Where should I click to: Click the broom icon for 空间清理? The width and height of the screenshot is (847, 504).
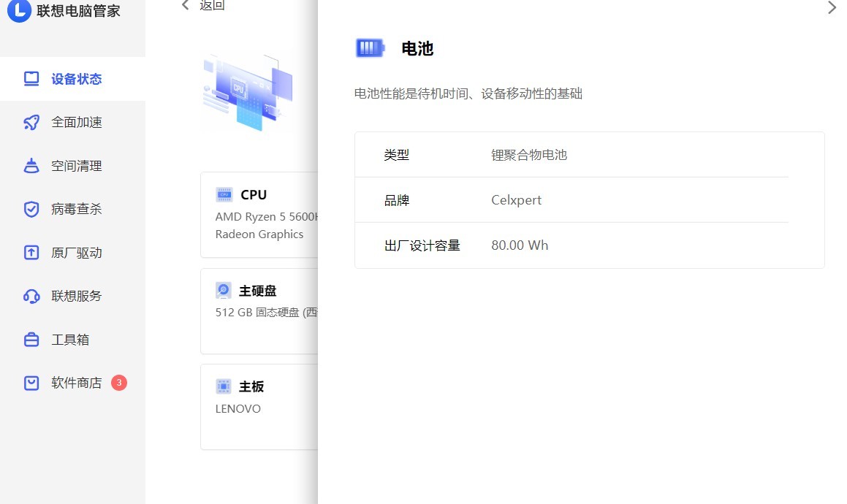pos(31,165)
